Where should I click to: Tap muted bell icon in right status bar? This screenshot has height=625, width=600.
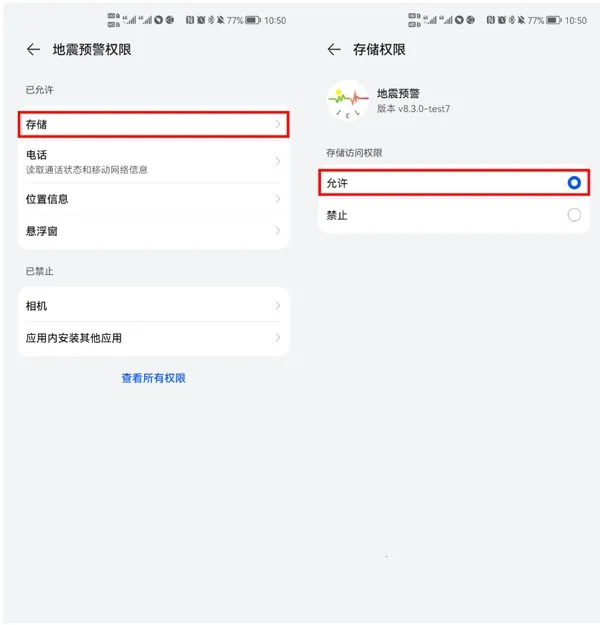coord(521,20)
